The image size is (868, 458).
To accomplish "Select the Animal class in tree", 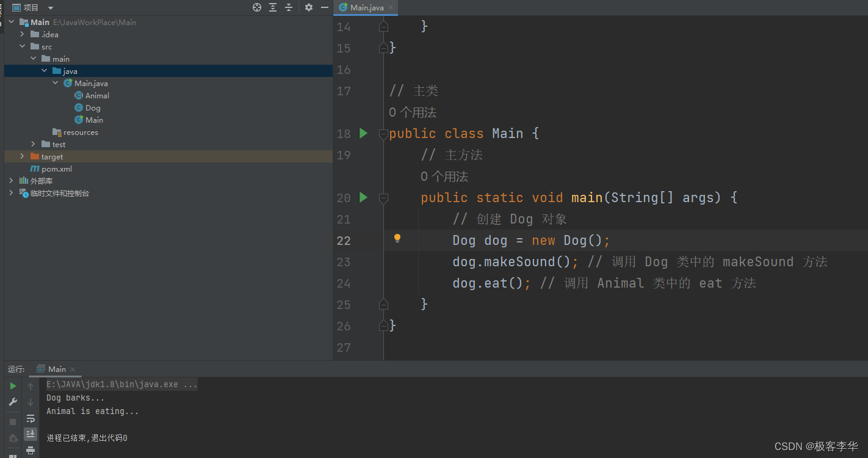I will click(97, 95).
